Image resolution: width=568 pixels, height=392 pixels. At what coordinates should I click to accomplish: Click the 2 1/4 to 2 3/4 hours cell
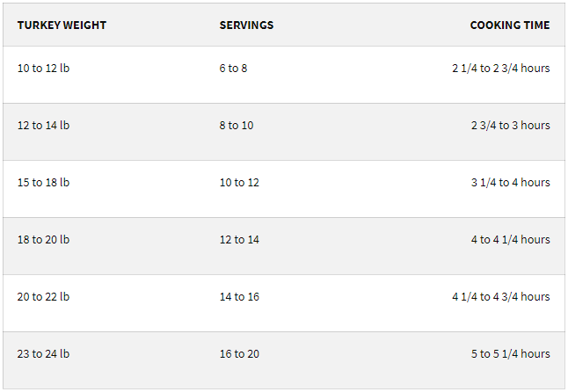click(x=501, y=69)
